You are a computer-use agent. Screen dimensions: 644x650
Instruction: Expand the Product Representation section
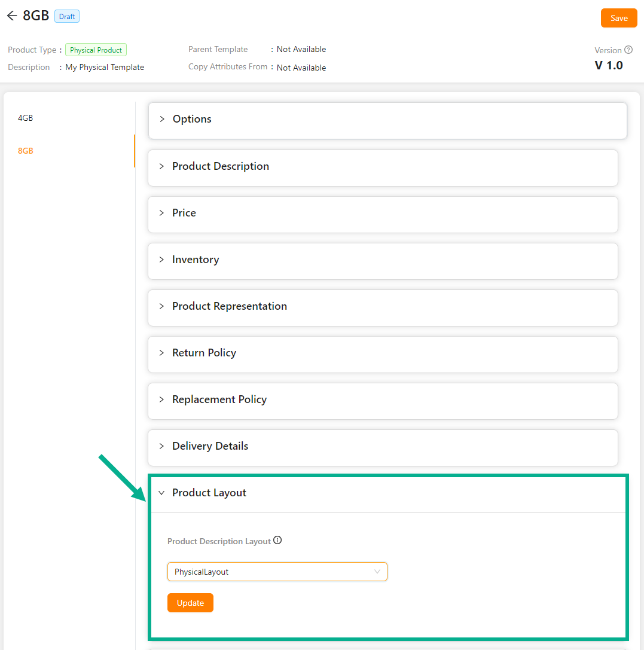pyautogui.click(x=229, y=306)
